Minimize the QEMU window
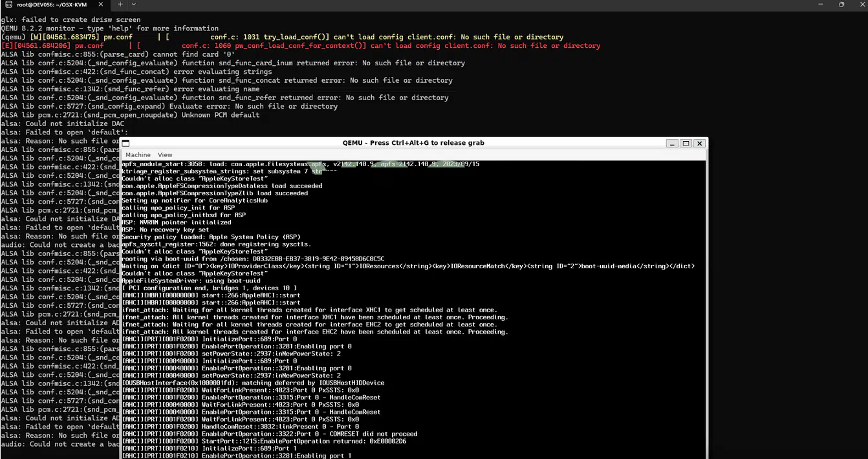The width and height of the screenshot is (868, 459). [673, 144]
